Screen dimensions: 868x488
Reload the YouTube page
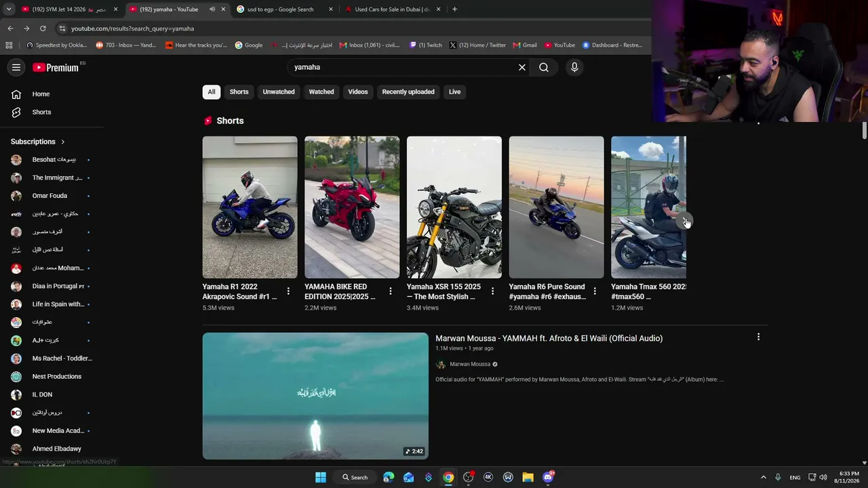[x=43, y=28]
